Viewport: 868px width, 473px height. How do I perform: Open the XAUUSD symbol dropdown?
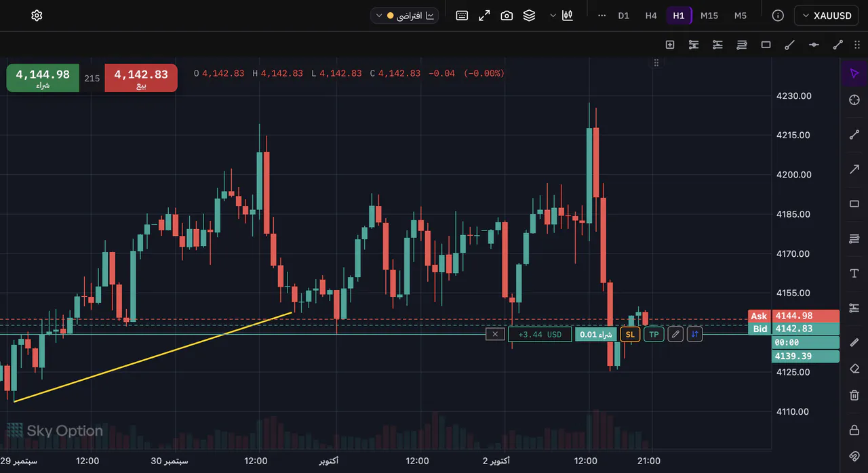827,16
